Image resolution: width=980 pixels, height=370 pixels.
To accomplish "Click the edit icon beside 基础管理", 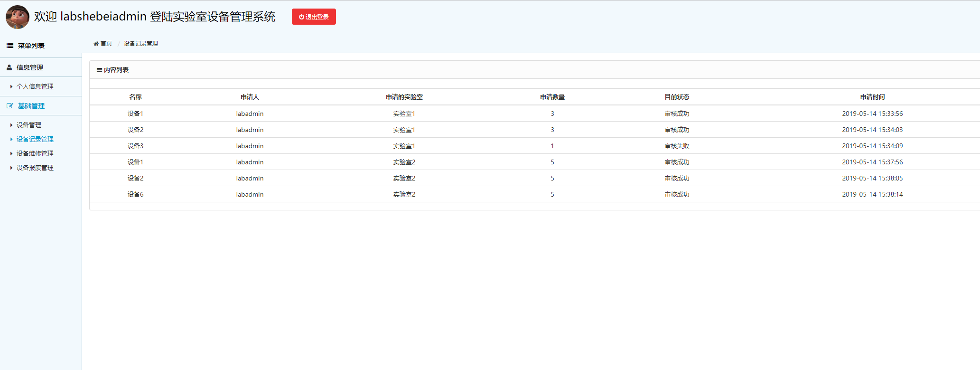I will point(10,106).
